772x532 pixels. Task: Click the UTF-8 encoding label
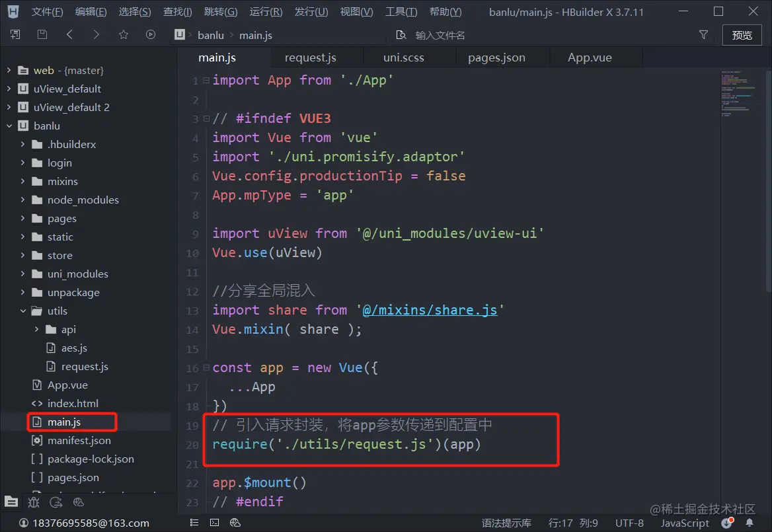point(629,523)
